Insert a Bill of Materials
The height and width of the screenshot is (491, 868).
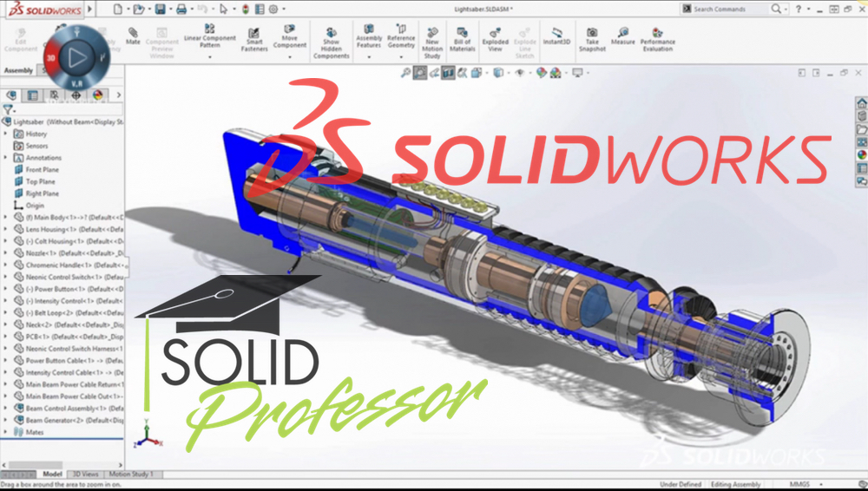463,39
